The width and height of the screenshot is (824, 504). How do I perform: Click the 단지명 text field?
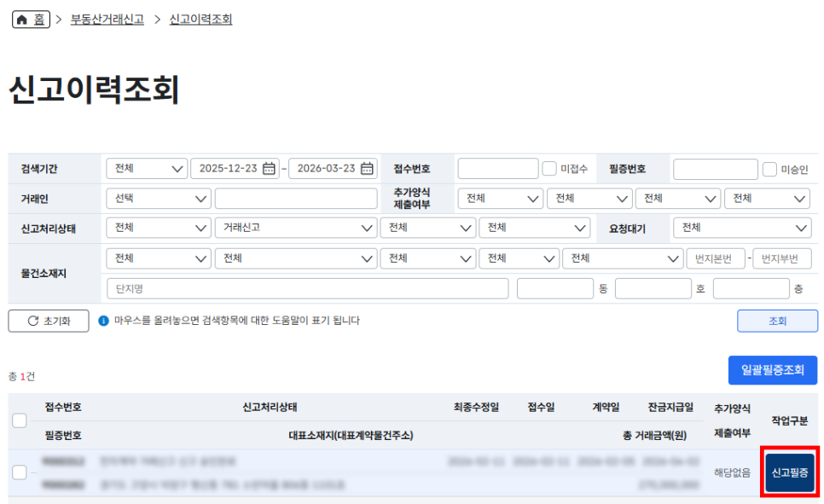pyautogui.click(x=308, y=288)
